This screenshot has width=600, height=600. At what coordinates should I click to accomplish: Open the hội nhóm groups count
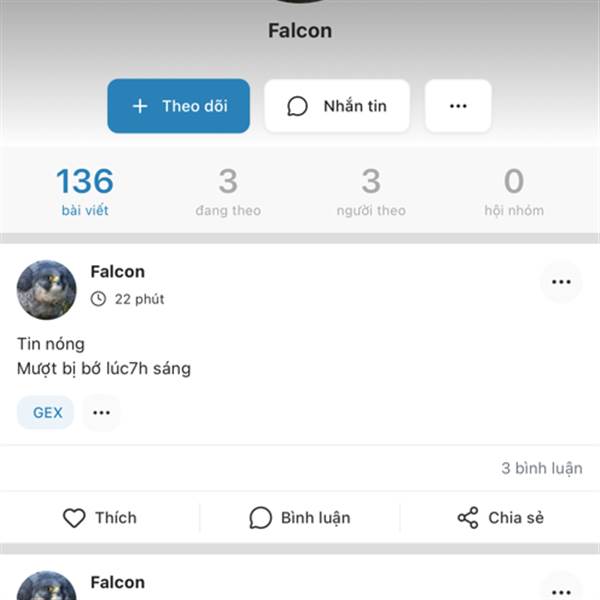(514, 191)
